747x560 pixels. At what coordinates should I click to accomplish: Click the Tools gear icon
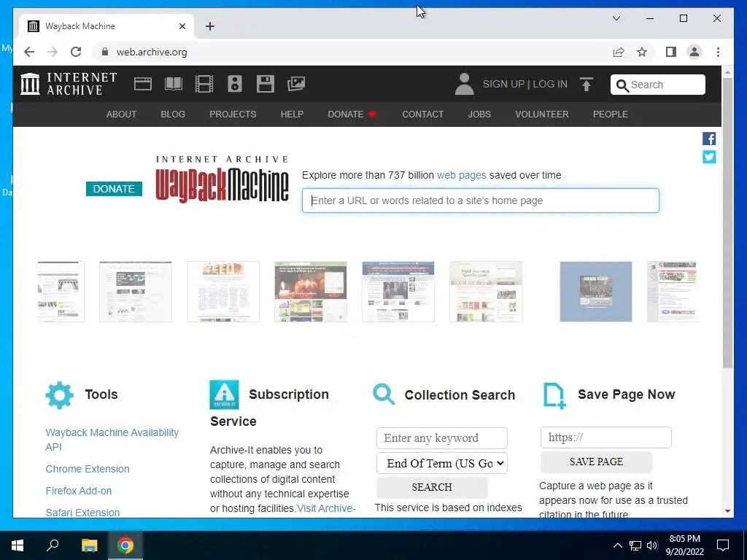pos(60,394)
